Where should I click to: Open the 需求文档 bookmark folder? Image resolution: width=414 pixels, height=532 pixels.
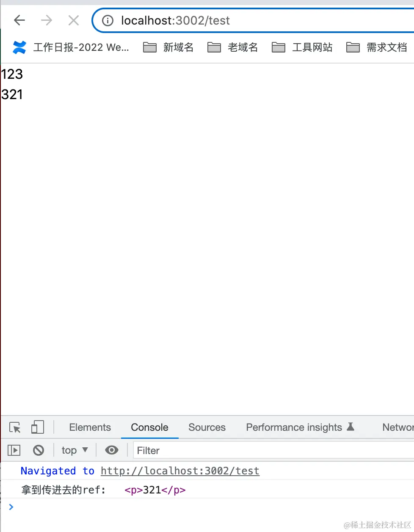[x=376, y=47]
